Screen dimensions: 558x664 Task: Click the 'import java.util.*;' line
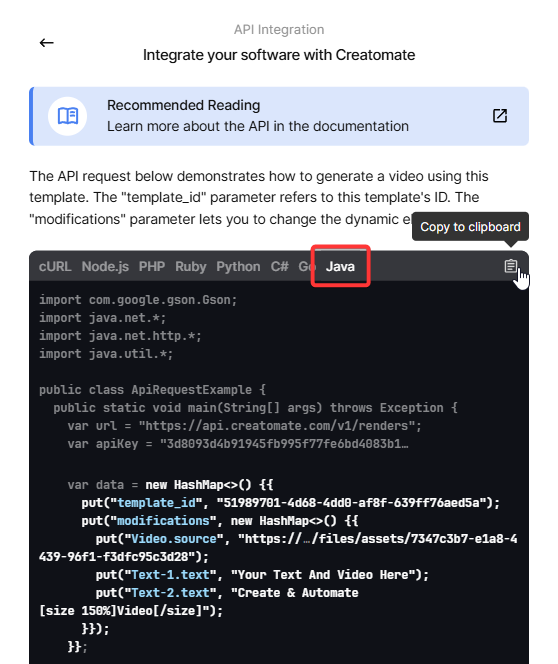coord(106,354)
